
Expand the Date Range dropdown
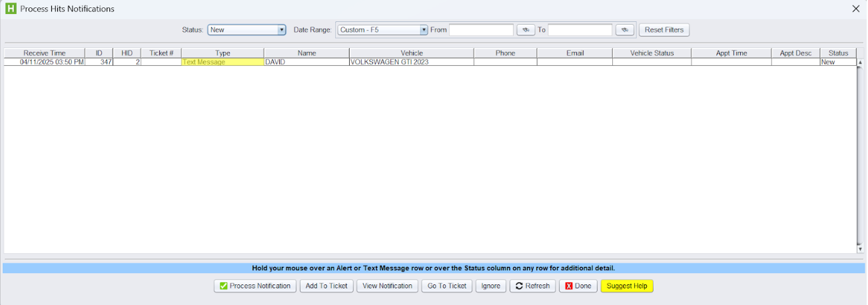coord(382,30)
